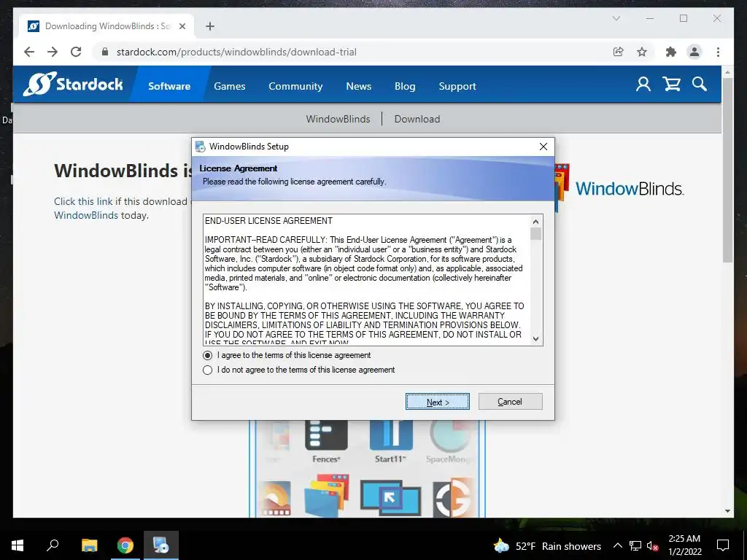Open the Windows Start menu
747x560 pixels.
pos(18,545)
